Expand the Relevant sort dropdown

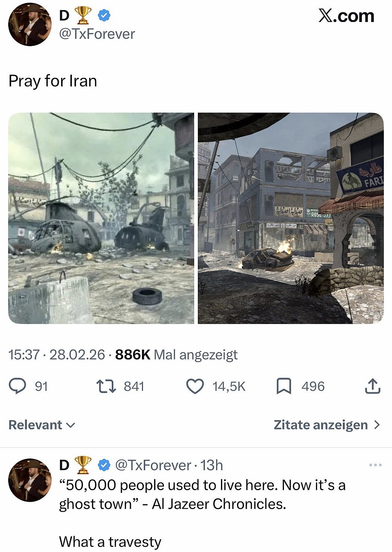[42, 425]
